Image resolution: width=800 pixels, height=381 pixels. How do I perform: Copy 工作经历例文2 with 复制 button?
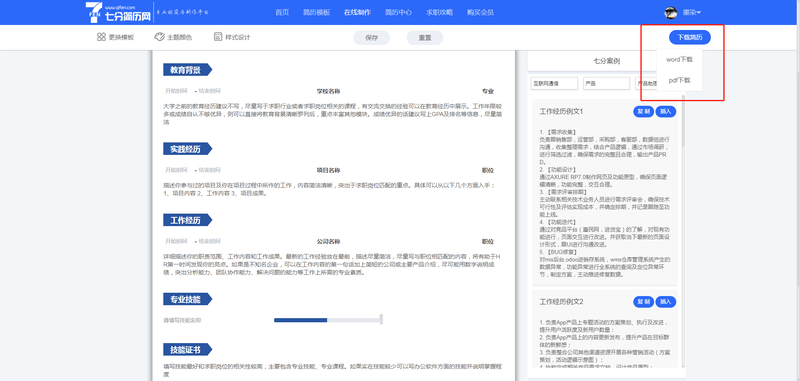pyautogui.click(x=643, y=302)
